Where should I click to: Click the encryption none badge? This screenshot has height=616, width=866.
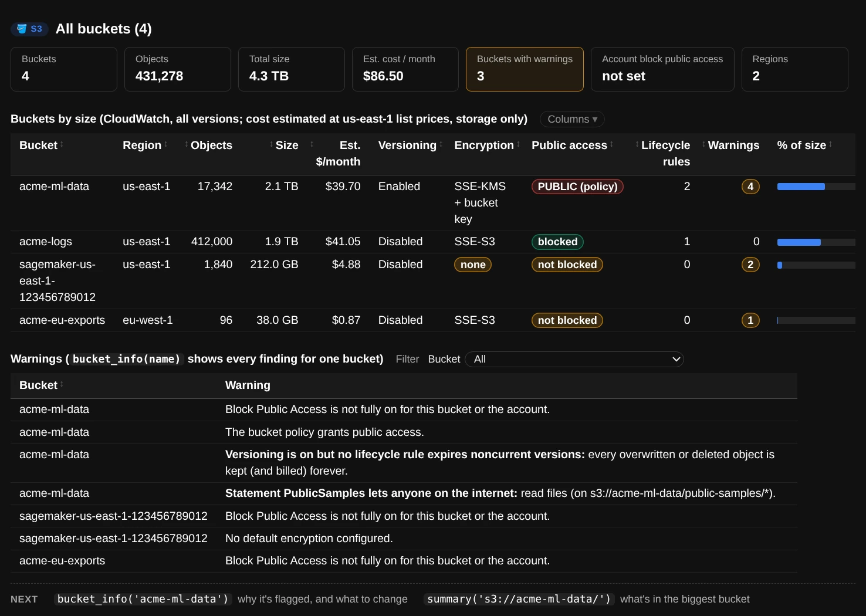pyautogui.click(x=473, y=265)
